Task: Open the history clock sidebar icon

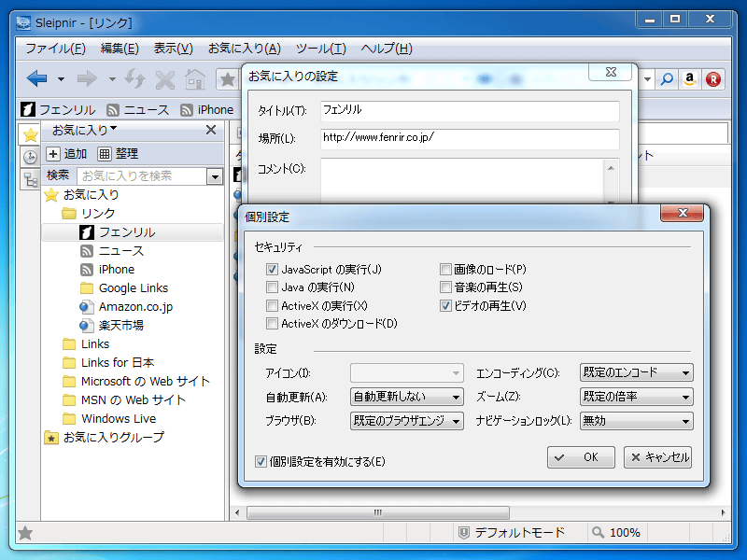Action: click(x=30, y=157)
